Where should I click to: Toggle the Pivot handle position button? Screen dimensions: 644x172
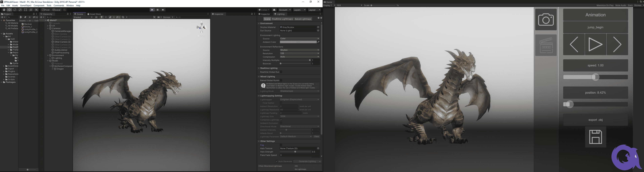click(46, 10)
